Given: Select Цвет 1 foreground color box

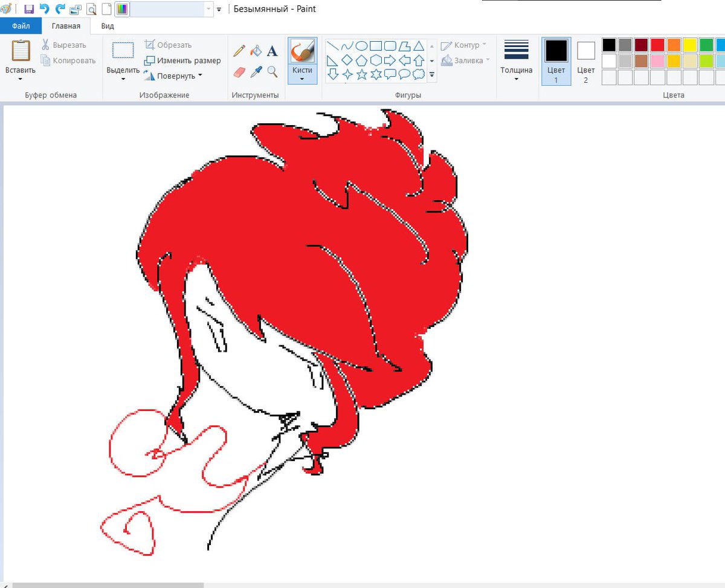Looking at the screenshot, I should 556,61.
